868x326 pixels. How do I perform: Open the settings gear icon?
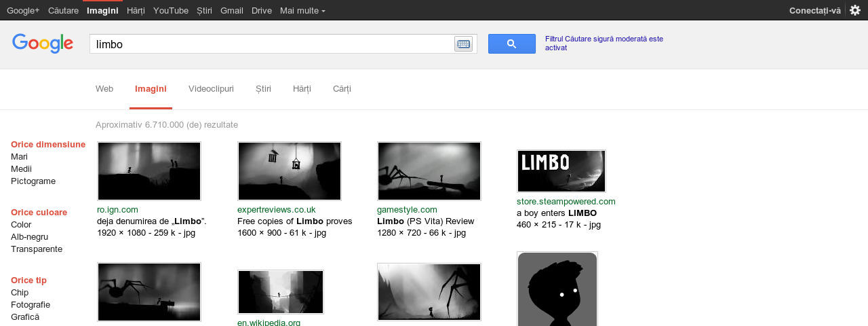tap(855, 10)
